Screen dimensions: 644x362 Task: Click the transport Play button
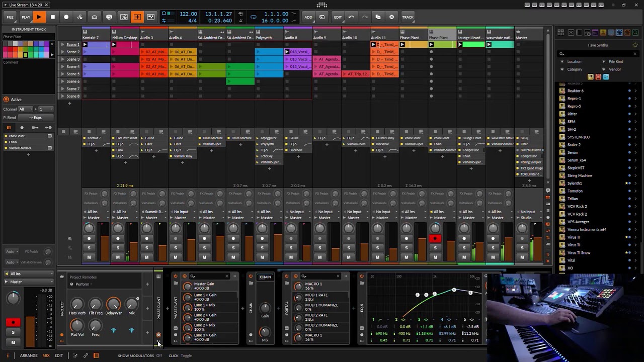pyautogui.click(x=39, y=17)
